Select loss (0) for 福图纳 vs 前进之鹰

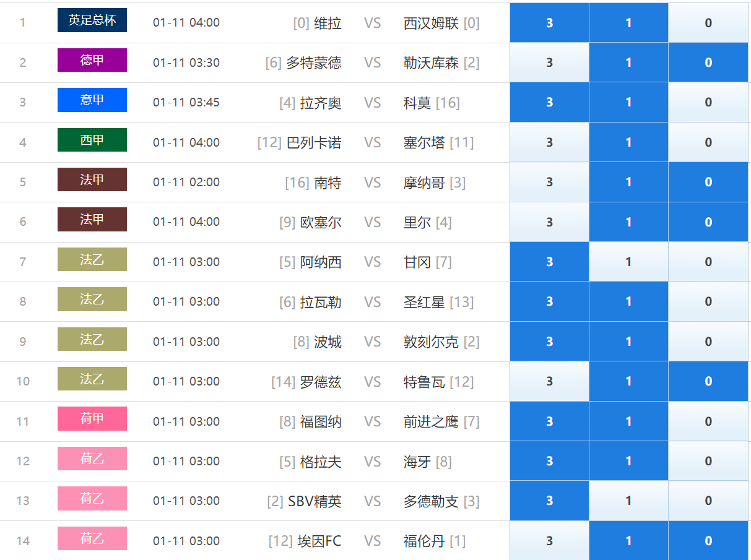pos(708,421)
